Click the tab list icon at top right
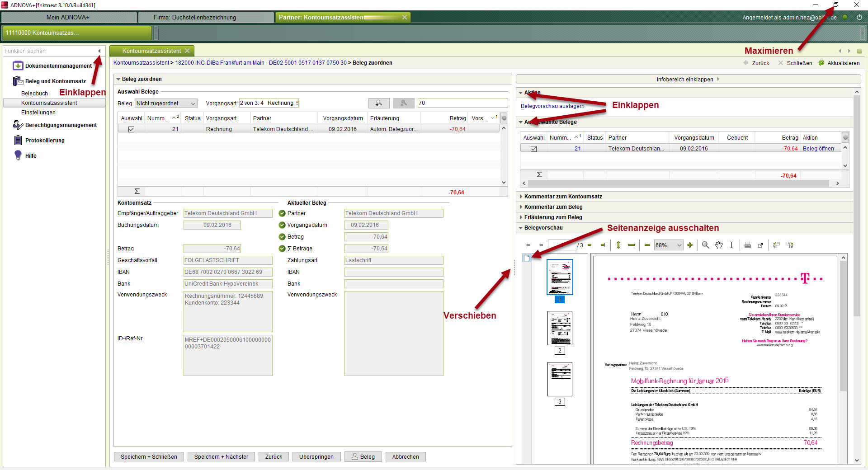868x470 pixels. [859, 51]
